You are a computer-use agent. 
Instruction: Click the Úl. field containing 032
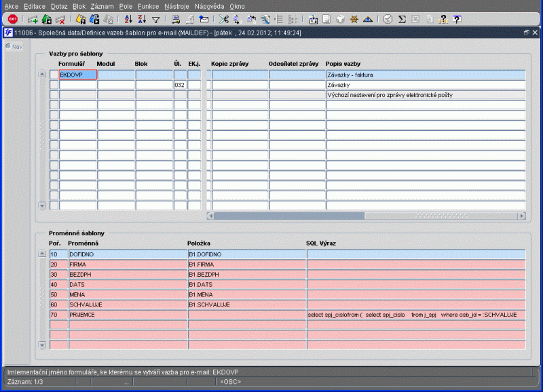click(x=180, y=85)
